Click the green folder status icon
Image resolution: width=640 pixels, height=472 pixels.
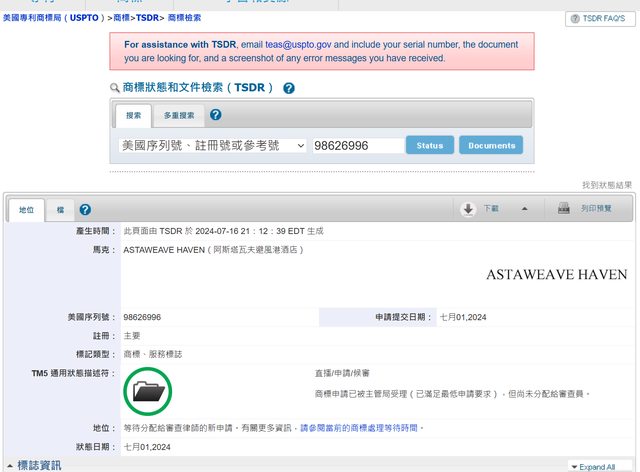tap(148, 391)
